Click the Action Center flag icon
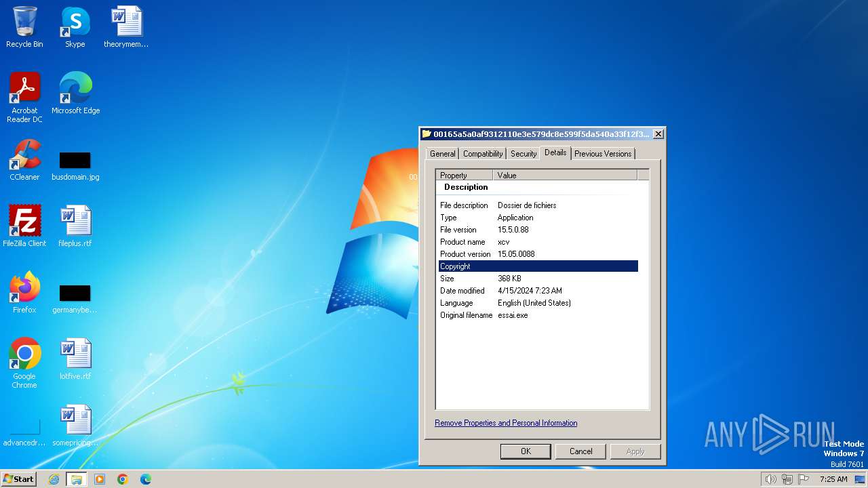Screen dimensions: 868x488 [x=804, y=479]
